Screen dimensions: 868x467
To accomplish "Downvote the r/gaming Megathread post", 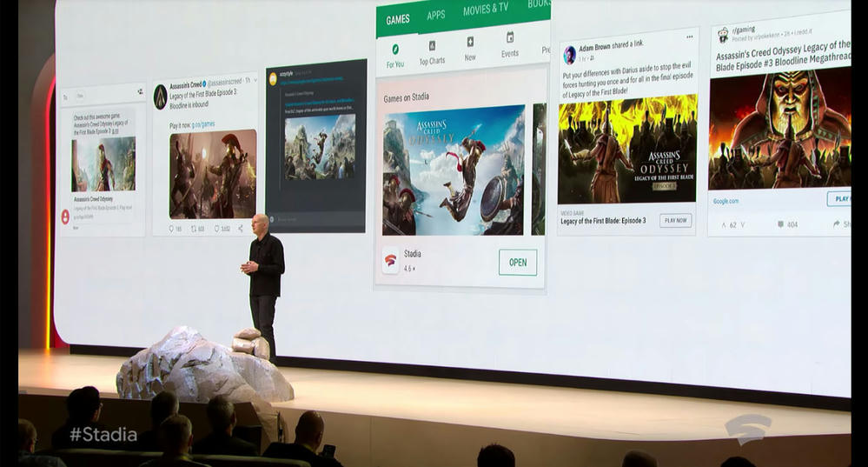I will (742, 225).
